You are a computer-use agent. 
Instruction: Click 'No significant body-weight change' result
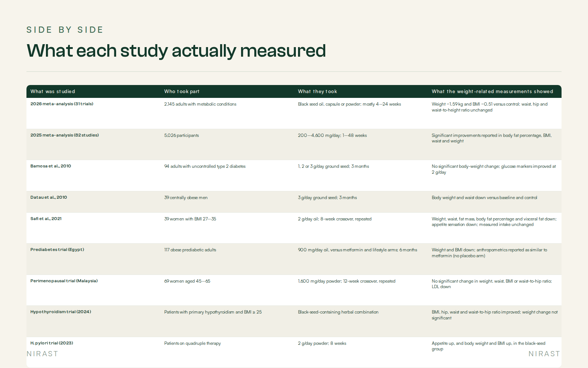(494, 169)
